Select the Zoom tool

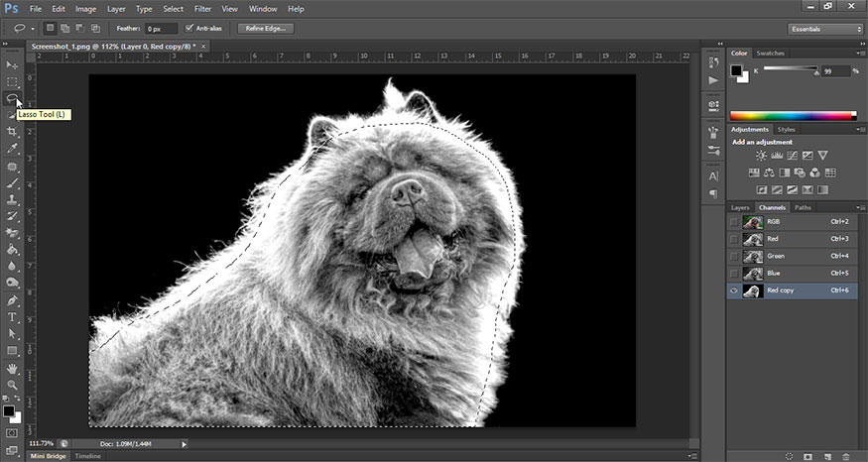pyautogui.click(x=12, y=385)
